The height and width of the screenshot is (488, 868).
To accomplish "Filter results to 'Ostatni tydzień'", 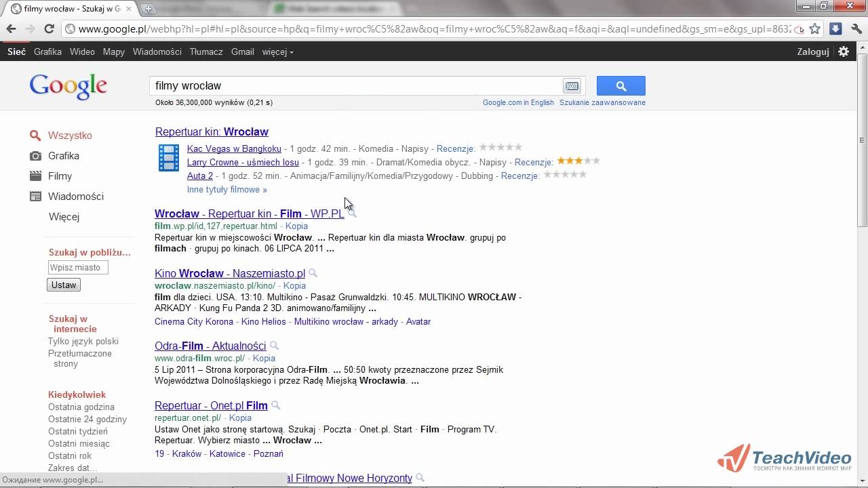I will tap(78, 431).
